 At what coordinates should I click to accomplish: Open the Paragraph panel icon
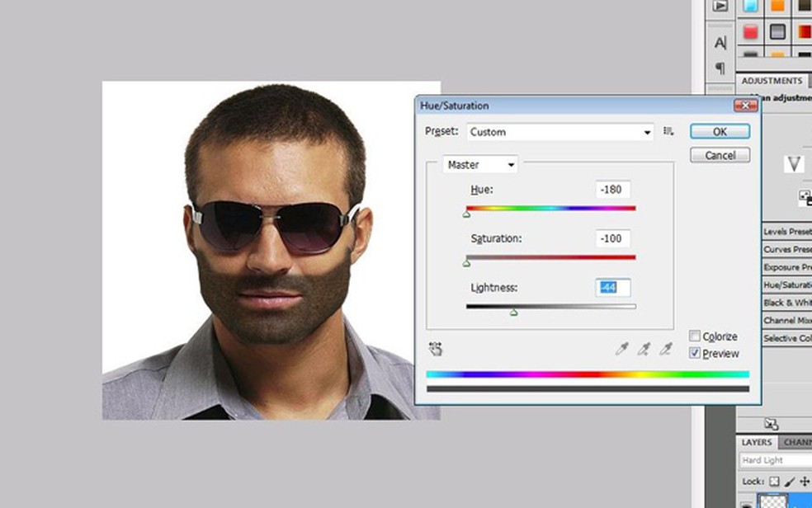720,68
